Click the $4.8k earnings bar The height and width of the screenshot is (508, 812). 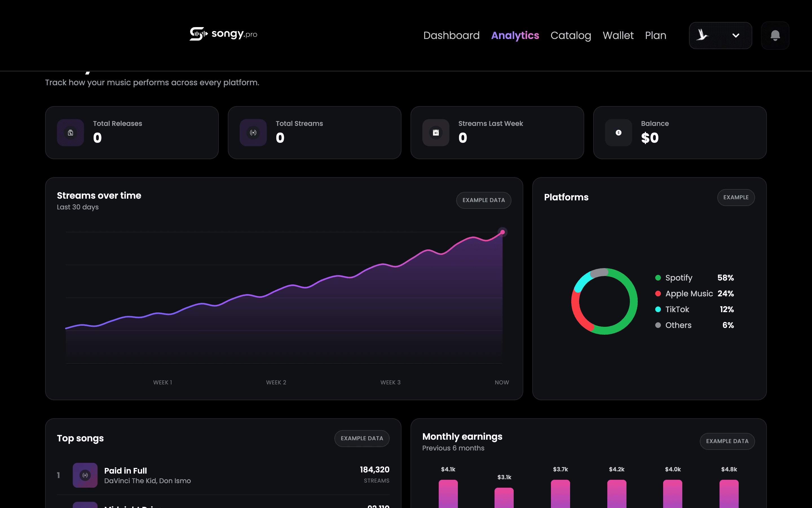729,494
